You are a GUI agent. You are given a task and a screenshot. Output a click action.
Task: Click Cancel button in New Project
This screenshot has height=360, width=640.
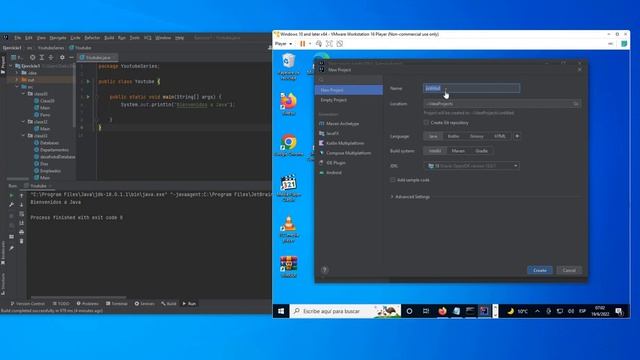(x=569, y=270)
